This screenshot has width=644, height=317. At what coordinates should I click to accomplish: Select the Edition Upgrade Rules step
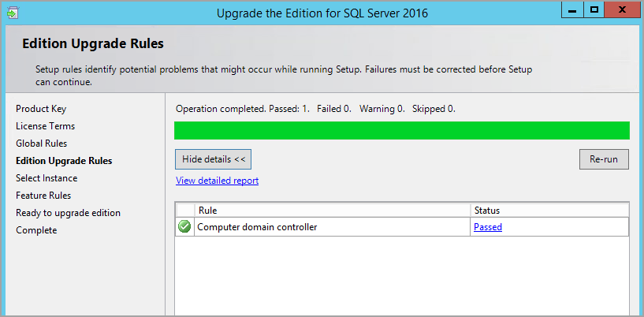click(x=64, y=161)
